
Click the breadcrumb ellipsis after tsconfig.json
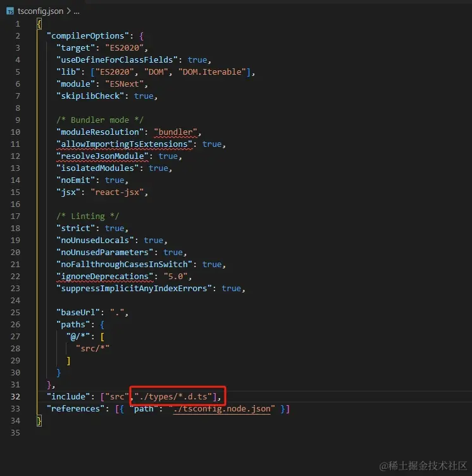click(x=77, y=11)
